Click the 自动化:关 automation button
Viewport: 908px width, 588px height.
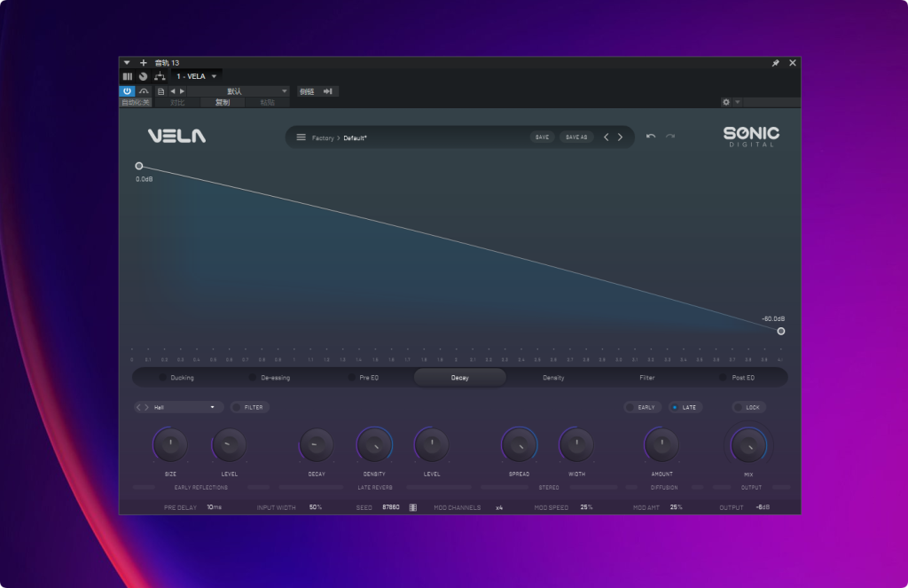coord(136,103)
